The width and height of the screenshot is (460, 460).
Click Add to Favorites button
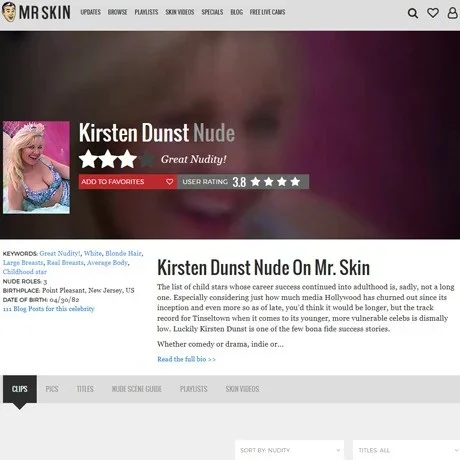pos(128,182)
